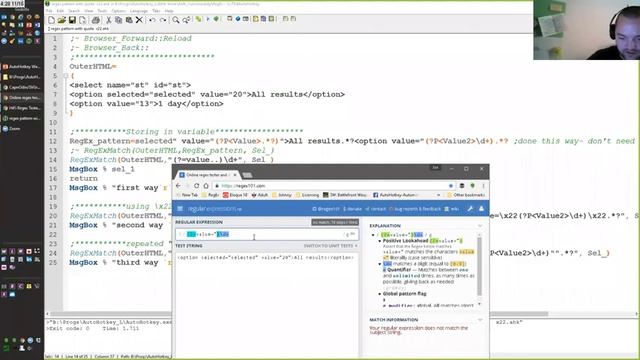Open the regex101 hamburger menu
The height and width of the screenshot is (360, 640).
point(180,209)
